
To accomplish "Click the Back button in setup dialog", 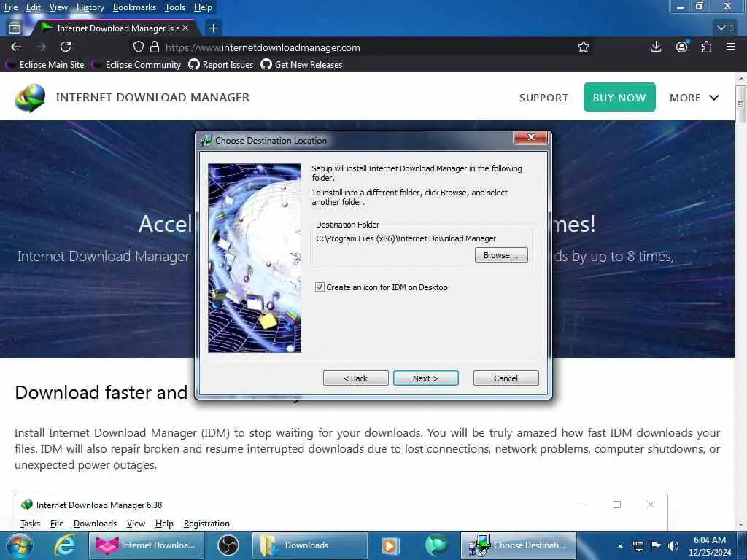I will [355, 378].
